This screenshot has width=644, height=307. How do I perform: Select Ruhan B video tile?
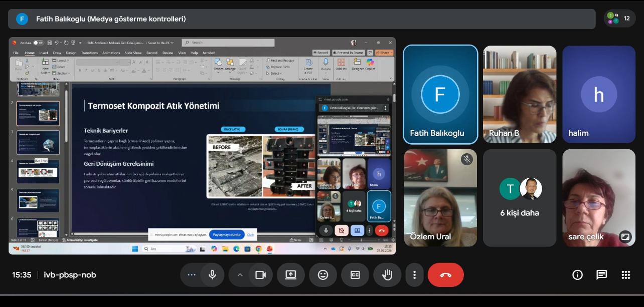click(x=520, y=94)
